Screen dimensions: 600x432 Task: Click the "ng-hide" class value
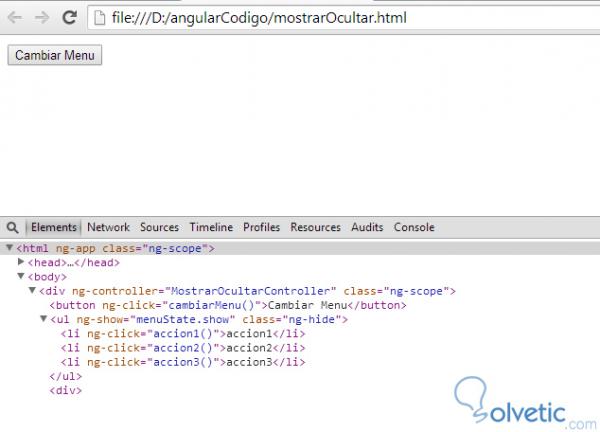point(311,320)
